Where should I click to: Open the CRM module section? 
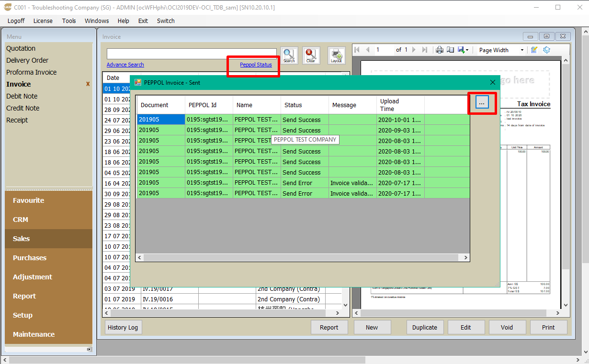48,220
